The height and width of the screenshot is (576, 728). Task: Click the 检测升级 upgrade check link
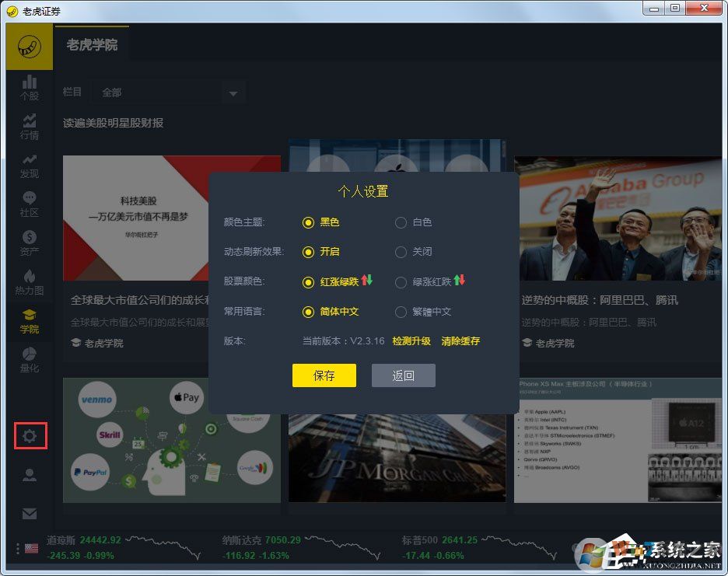[x=412, y=340]
